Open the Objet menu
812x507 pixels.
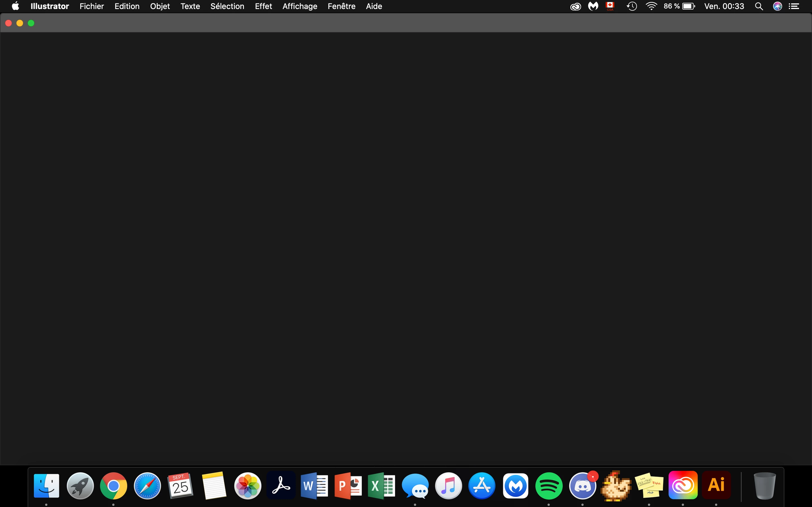[160, 6]
